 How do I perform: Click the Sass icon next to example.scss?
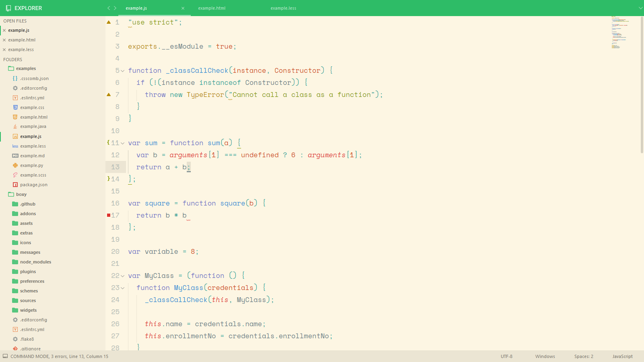(15, 175)
